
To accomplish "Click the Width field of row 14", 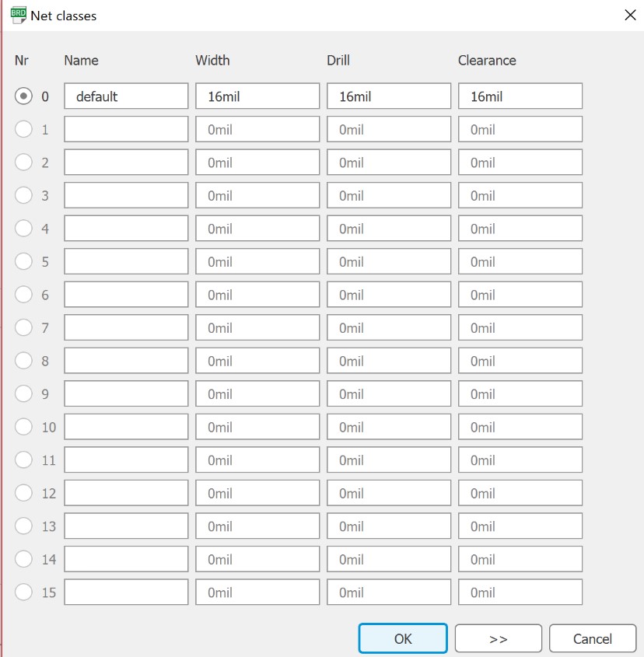I will tap(257, 559).
